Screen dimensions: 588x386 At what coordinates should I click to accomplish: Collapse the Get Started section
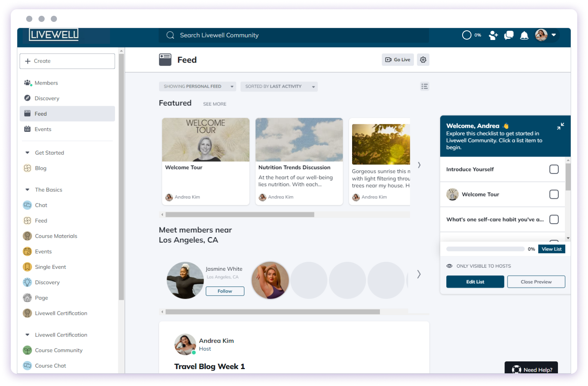tap(27, 153)
